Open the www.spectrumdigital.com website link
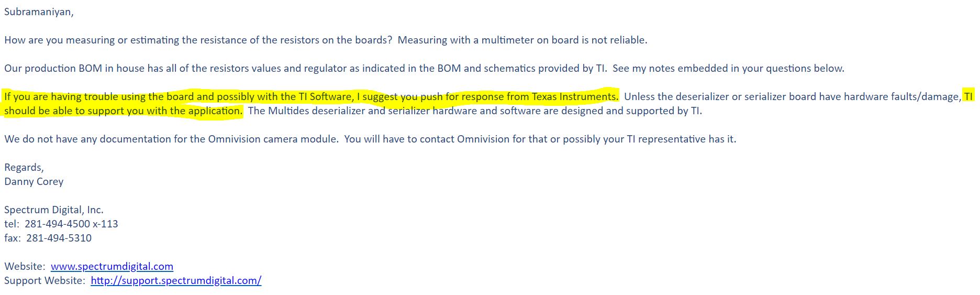 click(x=112, y=266)
